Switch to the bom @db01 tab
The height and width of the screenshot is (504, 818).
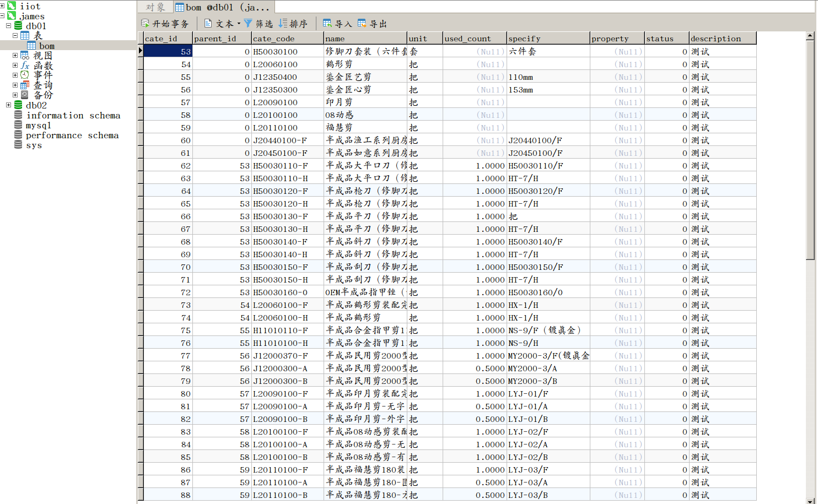[x=223, y=7]
